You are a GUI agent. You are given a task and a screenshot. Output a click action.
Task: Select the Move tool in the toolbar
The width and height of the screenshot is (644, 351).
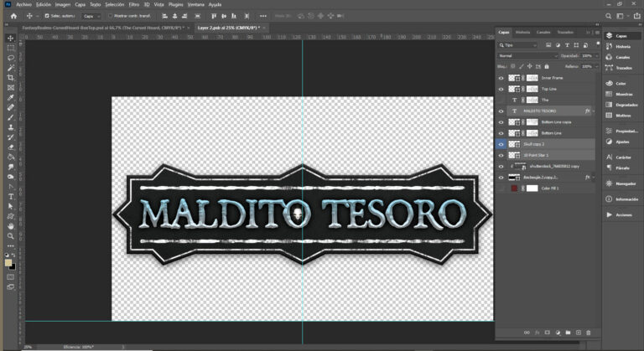[11, 39]
